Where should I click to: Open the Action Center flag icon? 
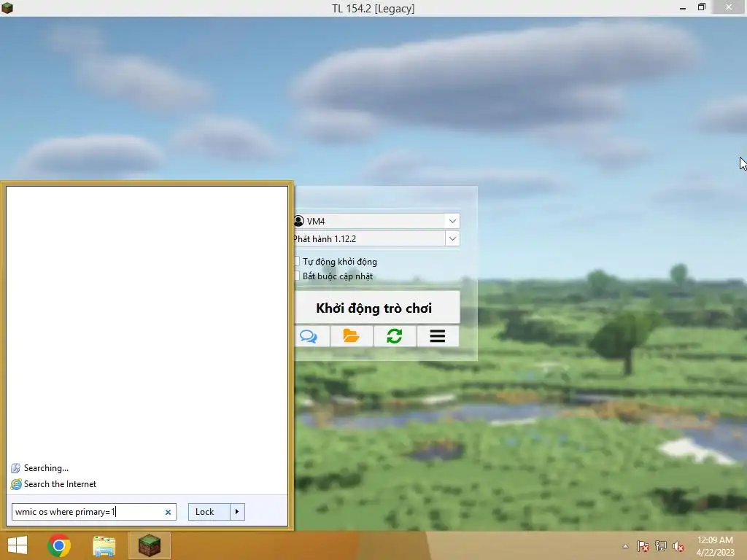click(643, 546)
